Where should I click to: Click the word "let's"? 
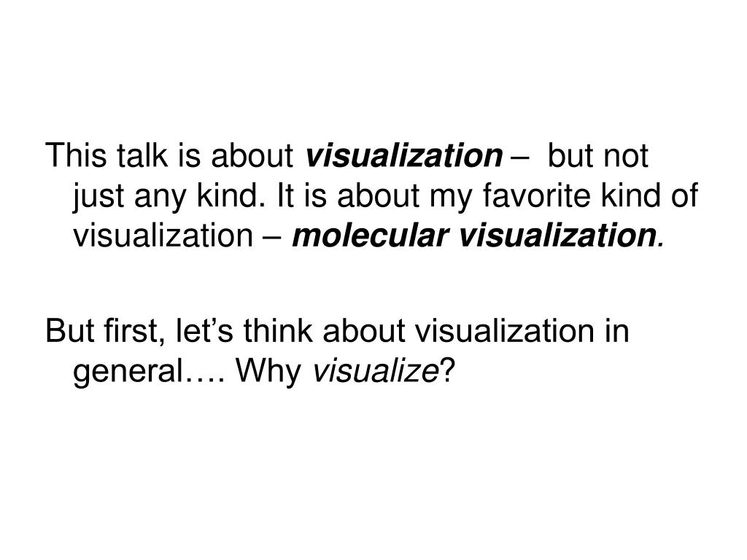(x=204, y=330)
